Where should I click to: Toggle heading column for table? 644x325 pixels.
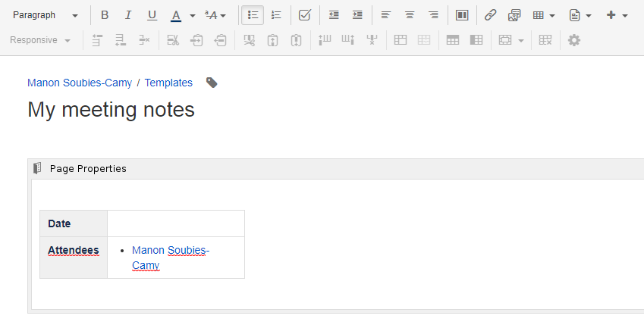[x=476, y=40]
